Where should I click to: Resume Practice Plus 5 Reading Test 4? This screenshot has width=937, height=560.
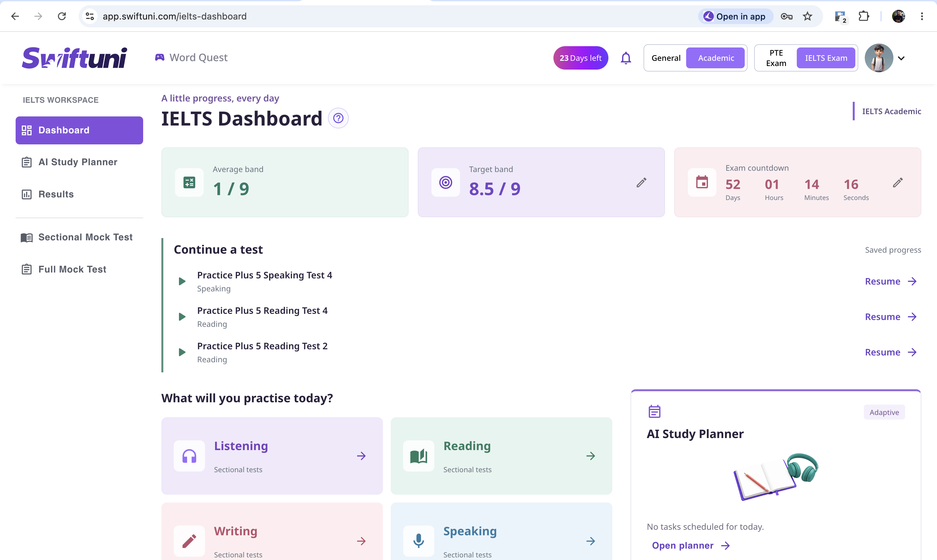(x=891, y=317)
